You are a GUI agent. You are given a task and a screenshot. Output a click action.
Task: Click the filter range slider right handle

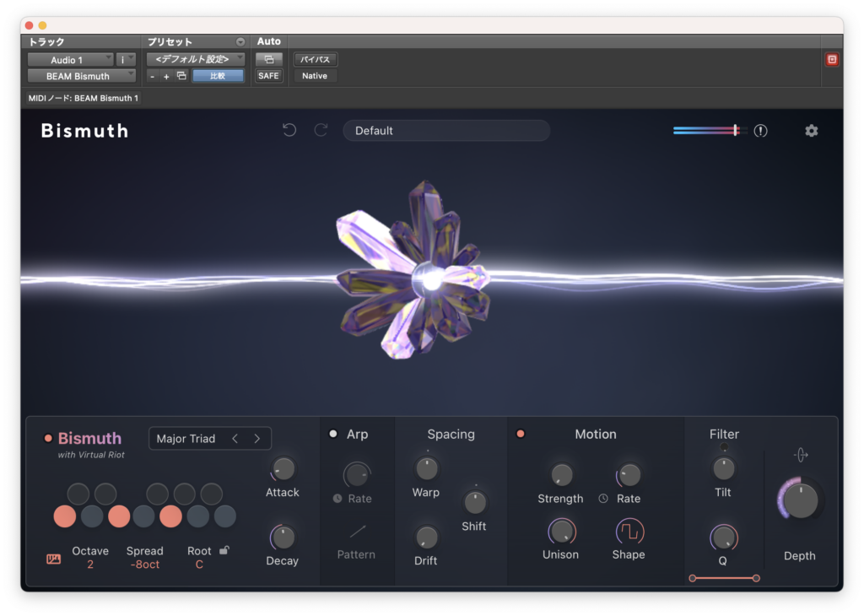tap(756, 578)
